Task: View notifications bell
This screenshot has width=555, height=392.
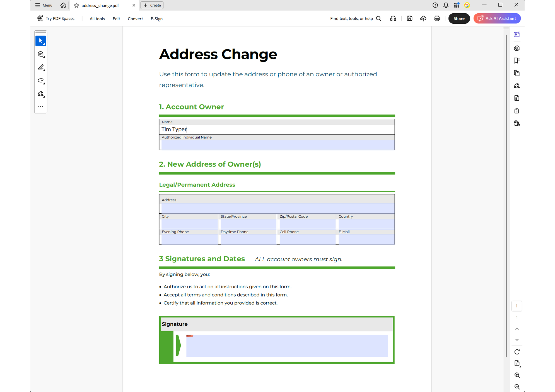Action: tap(446, 5)
